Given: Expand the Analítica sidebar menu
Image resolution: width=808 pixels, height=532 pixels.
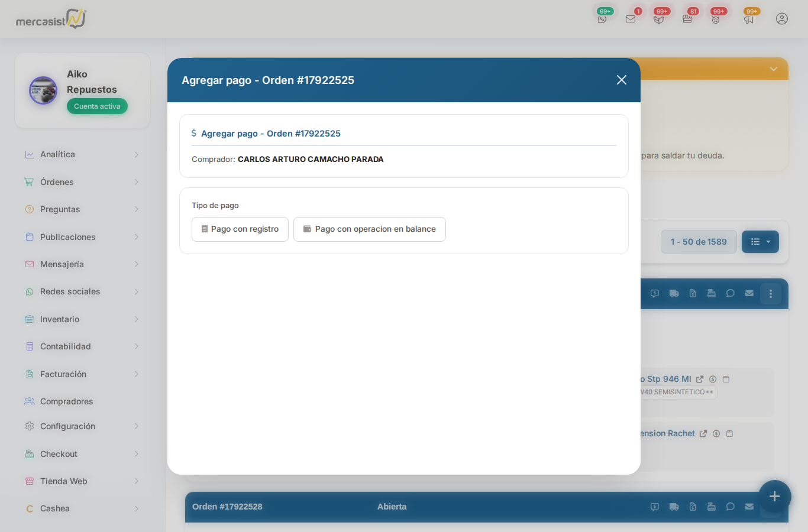Looking at the screenshot, I should tap(82, 154).
